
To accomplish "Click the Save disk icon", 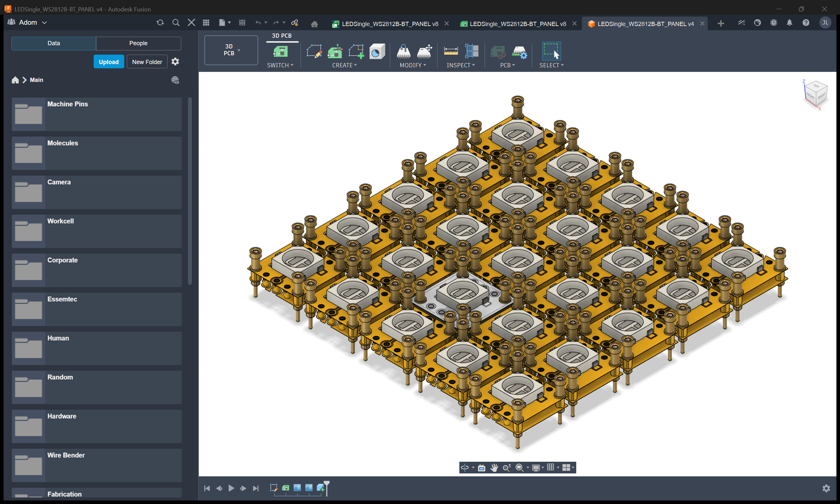I will pyautogui.click(x=242, y=22).
